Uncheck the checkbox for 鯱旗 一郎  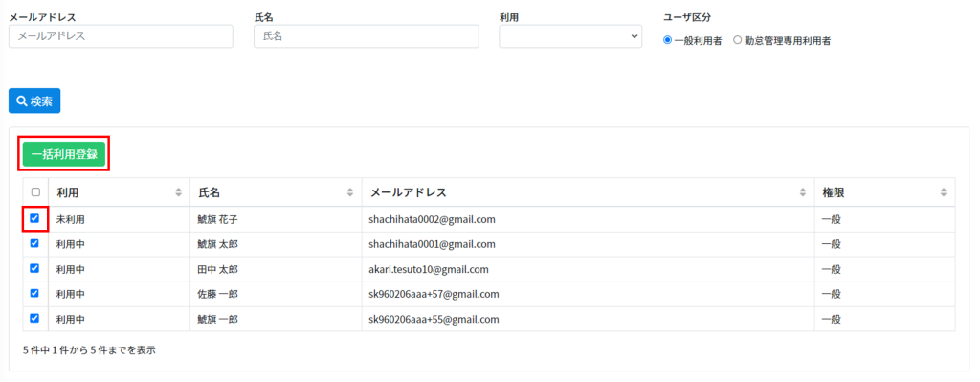coord(35,318)
